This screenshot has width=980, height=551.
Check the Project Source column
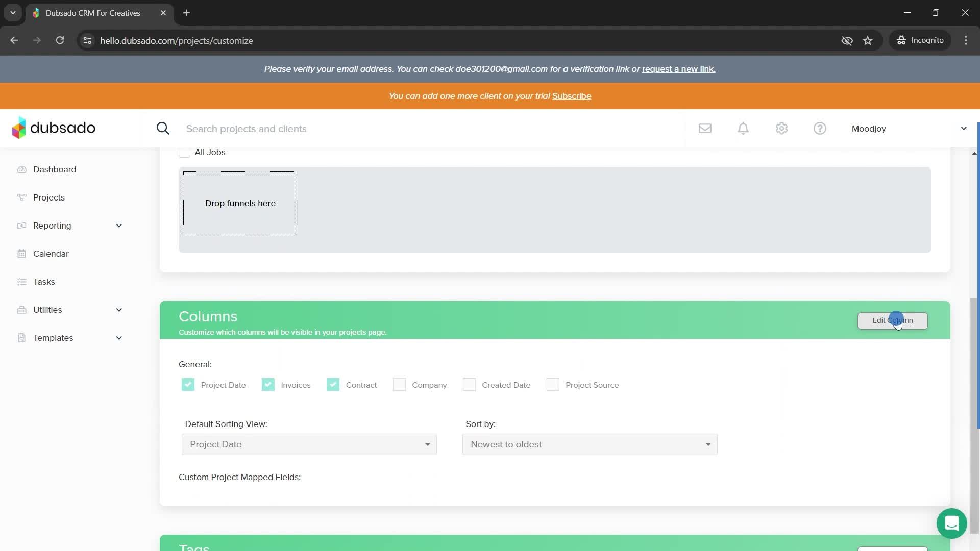tap(553, 385)
